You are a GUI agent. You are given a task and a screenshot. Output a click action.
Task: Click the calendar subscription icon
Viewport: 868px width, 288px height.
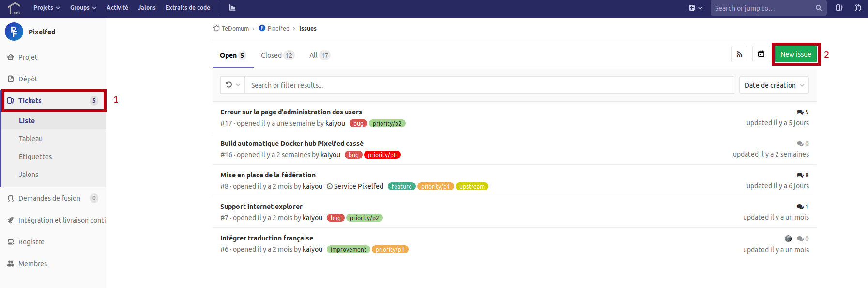761,54
